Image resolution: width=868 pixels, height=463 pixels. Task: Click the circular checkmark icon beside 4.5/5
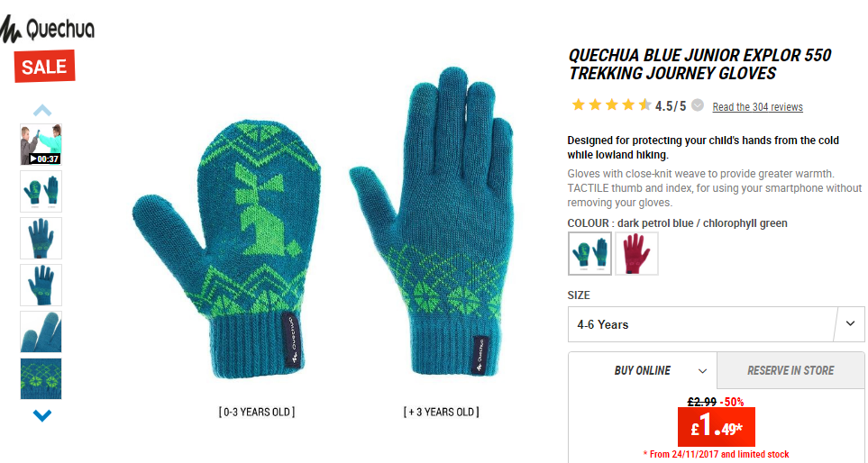pos(698,105)
